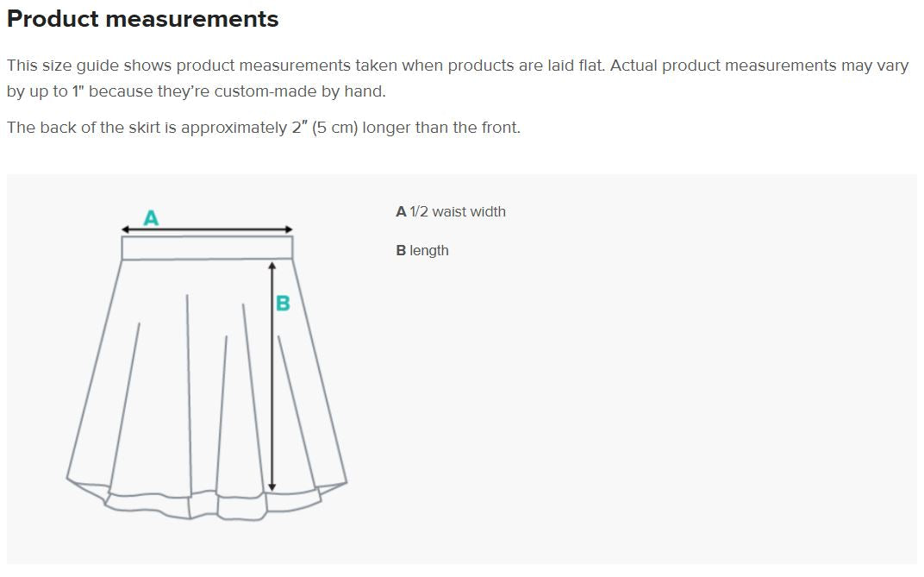Select the "Product measurements" heading
Viewport: 924px width, 577px height.
(142, 19)
